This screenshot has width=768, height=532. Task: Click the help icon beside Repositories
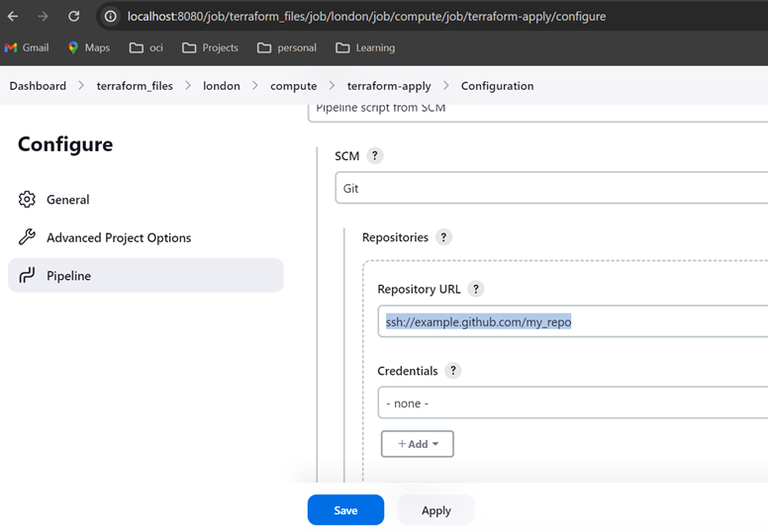coord(443,237)
